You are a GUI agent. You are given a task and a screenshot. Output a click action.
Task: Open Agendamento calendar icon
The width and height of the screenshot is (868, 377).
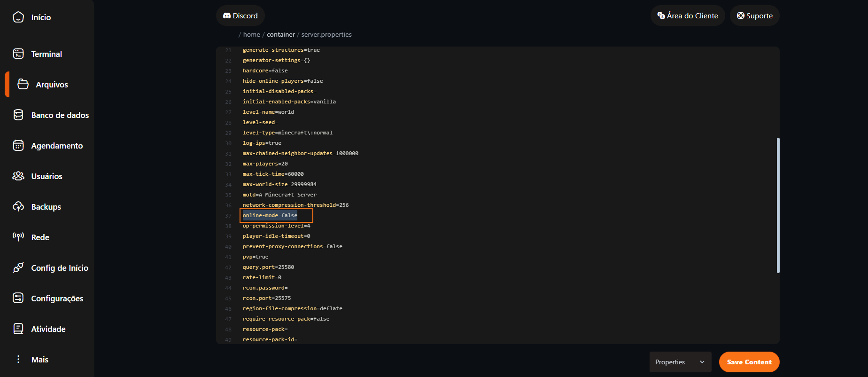point(18,146)
